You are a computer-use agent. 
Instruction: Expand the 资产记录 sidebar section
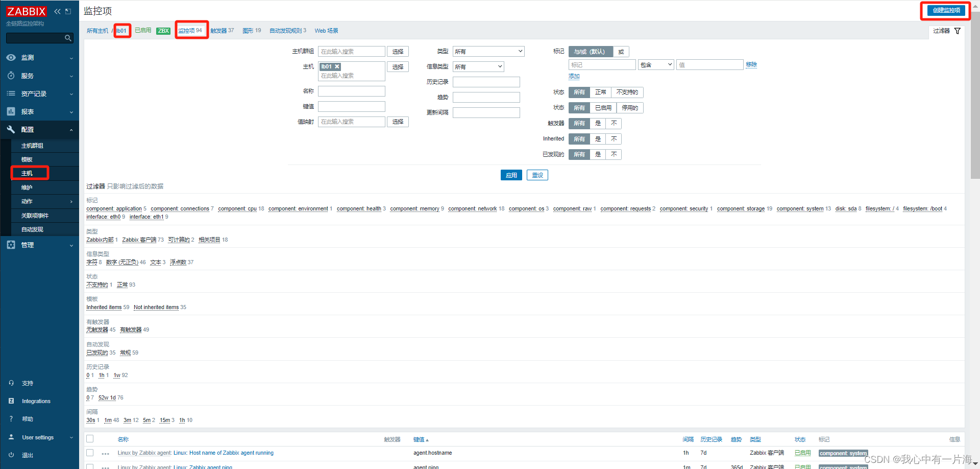pyautogui.click(x=71, y=94)
